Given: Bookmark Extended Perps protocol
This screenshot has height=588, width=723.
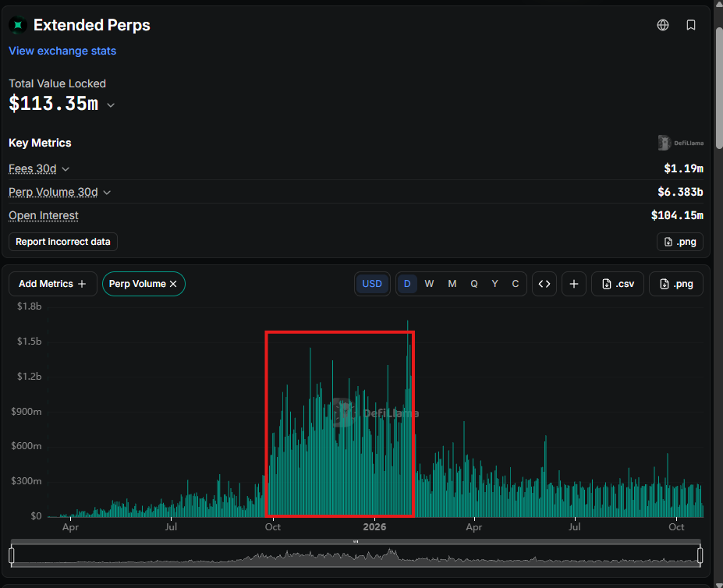Looking at the screenshot, I should [x=691, y=25].
